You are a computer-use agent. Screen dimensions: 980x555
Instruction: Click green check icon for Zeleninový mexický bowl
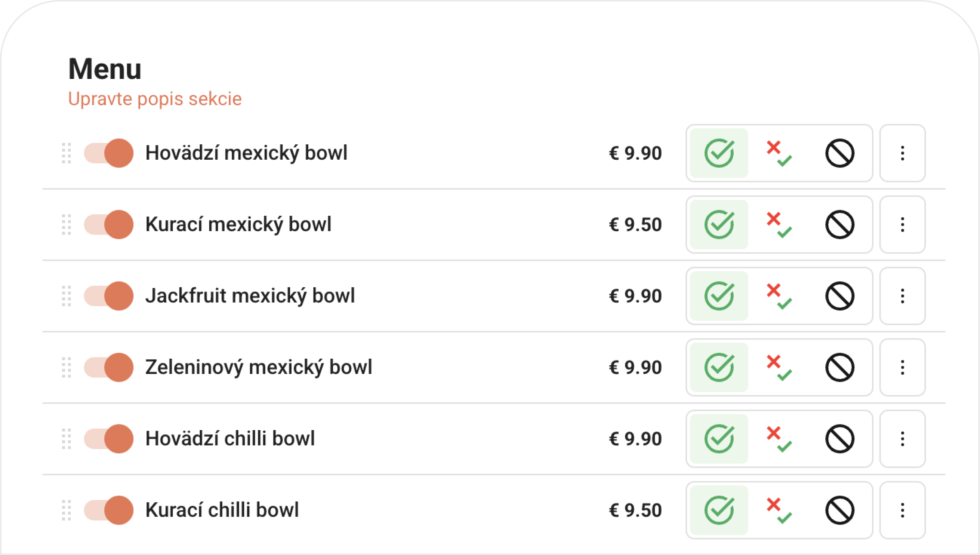(719, 368)
